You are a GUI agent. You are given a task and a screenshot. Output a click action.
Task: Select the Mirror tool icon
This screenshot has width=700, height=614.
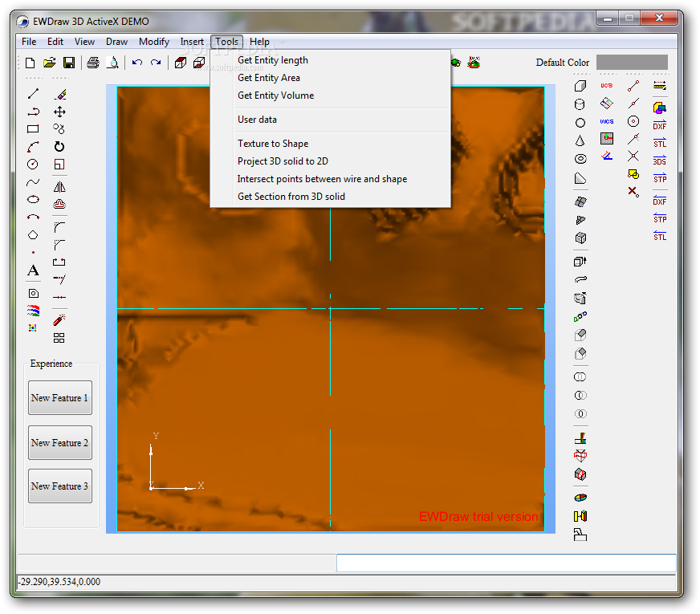59,187
